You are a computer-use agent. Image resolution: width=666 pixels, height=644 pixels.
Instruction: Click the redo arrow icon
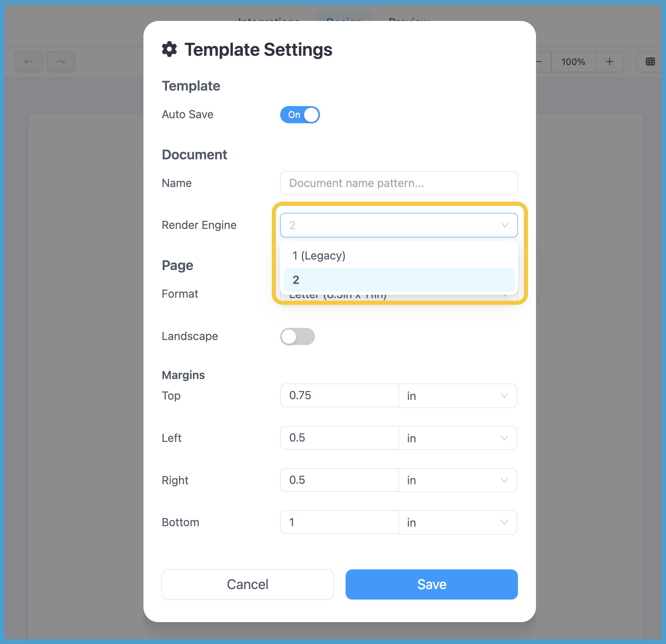click(x=61, y=62)
